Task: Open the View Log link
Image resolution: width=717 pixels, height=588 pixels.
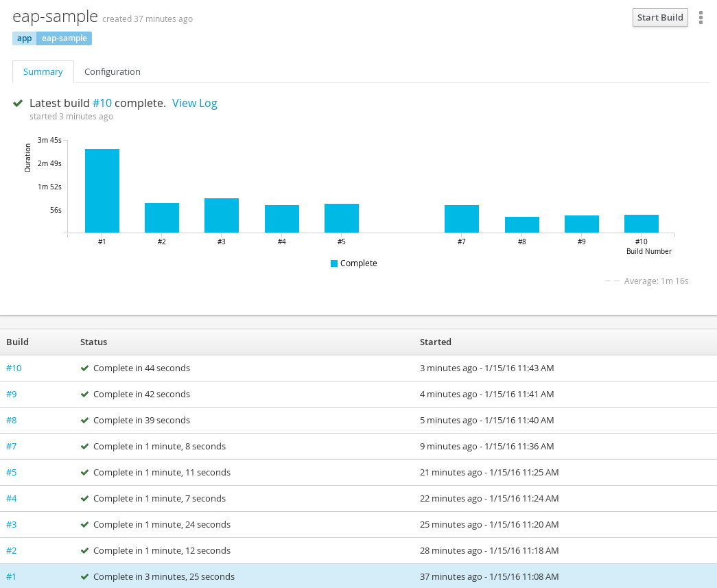Action: click(x=194, y=103)
